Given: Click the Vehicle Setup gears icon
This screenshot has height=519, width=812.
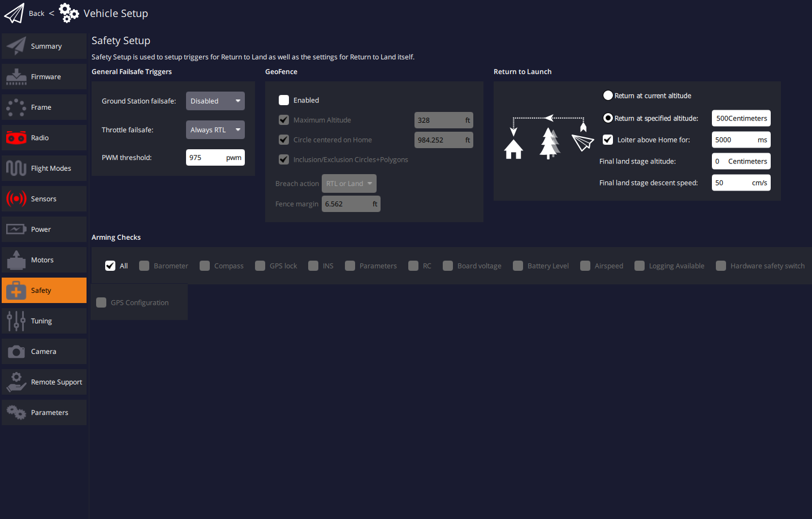Looking at the screenshot, I should pyautogui.click(x=68, y=13).
